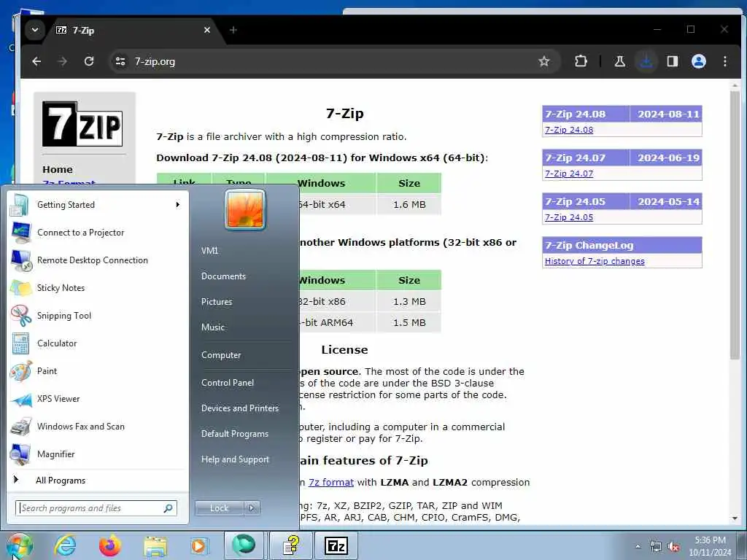Open Windows Fax and Scan
747x560 pixels.
(97, 426)
